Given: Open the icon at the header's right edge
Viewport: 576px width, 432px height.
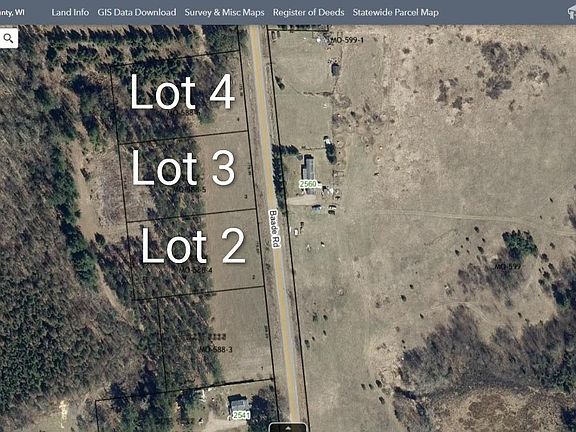Looking at the screenshot, I should tap(572, 12).
